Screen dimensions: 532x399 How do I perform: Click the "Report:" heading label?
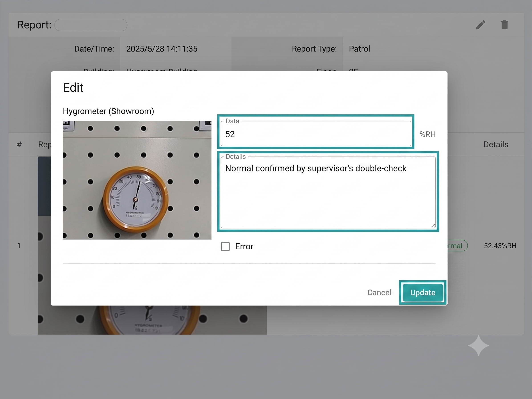coord(35,25)
